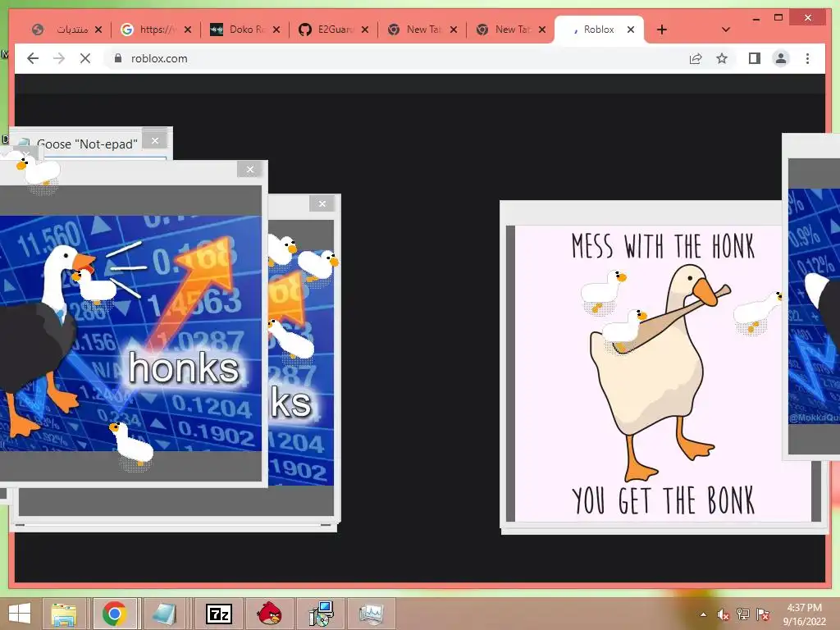Click the network tray icon
This screenshot has width=840, height=630.
click(x=743, y=614)
